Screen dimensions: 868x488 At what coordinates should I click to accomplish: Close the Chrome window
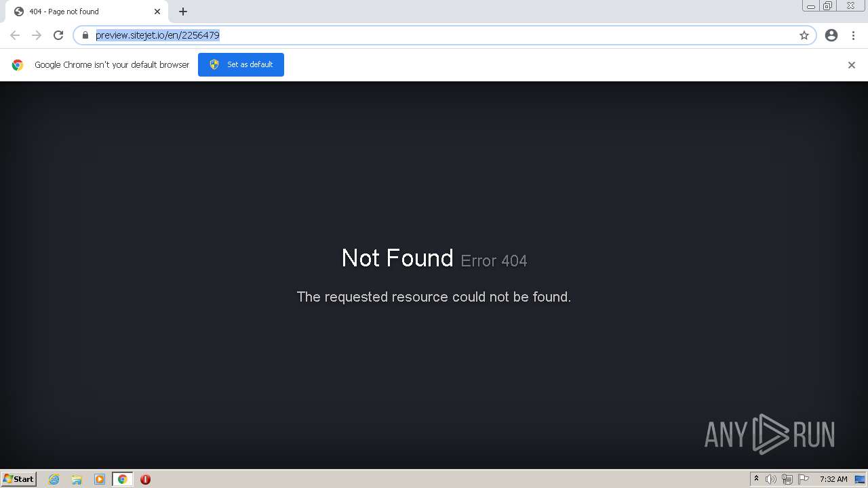(850, 6)
